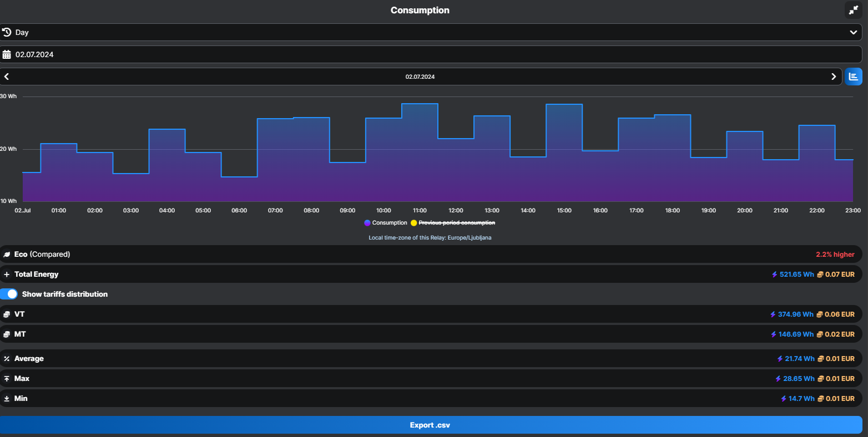Click the 146.69 Wh MT value

[796, 334]
